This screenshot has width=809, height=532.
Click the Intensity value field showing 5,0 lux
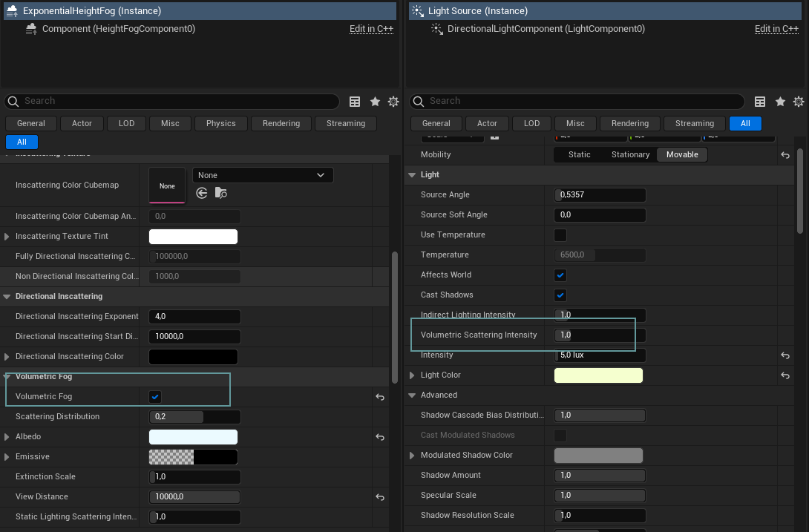(x=600, y=355)
